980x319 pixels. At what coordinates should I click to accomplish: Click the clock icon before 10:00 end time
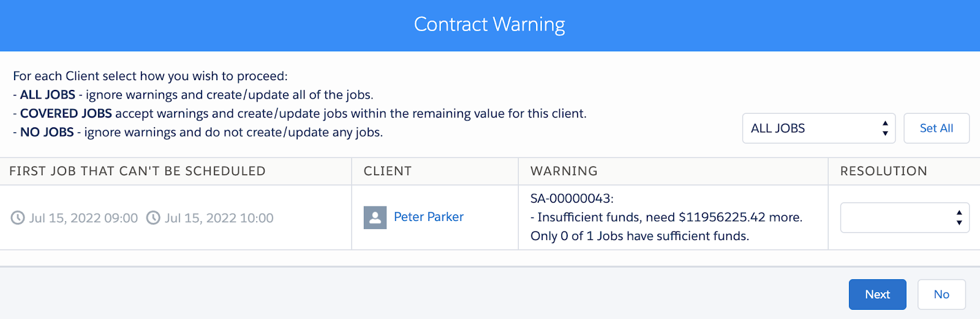click(x=153, y=218)
